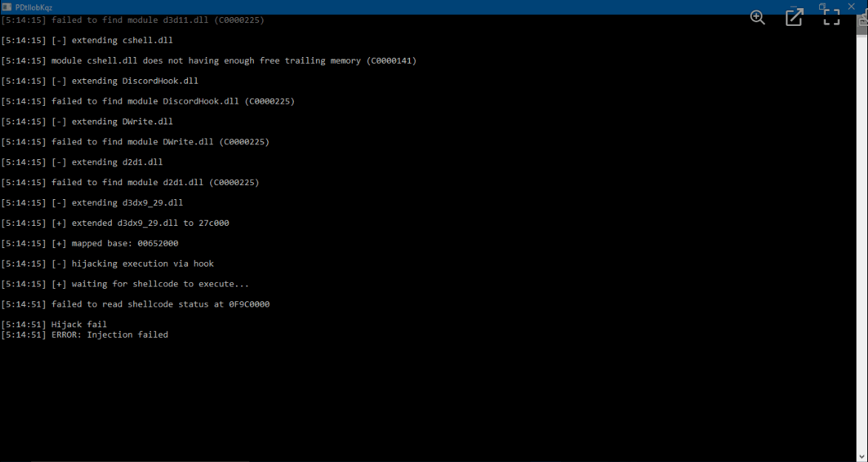The width and height of the screenshot is (868, 462).
Task: Click 'failed to find module DiscordHook.dll' line
Action: click(148, 101)
